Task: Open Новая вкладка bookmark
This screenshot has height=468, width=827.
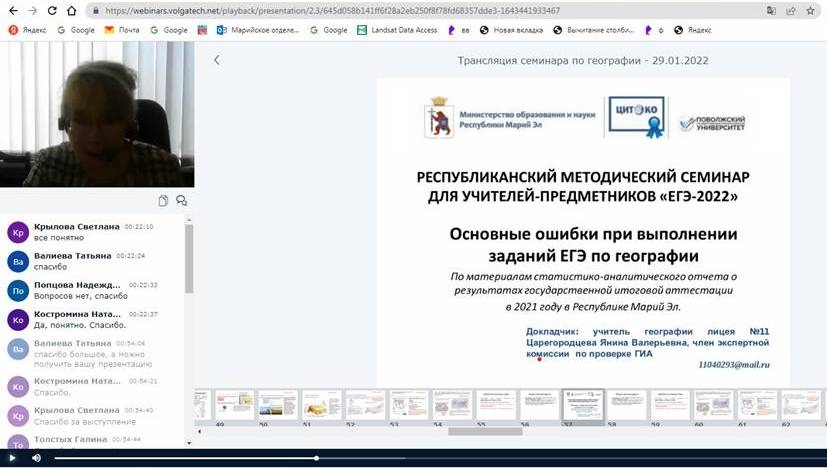Action: pyautogui.click(x=510, y=30)
